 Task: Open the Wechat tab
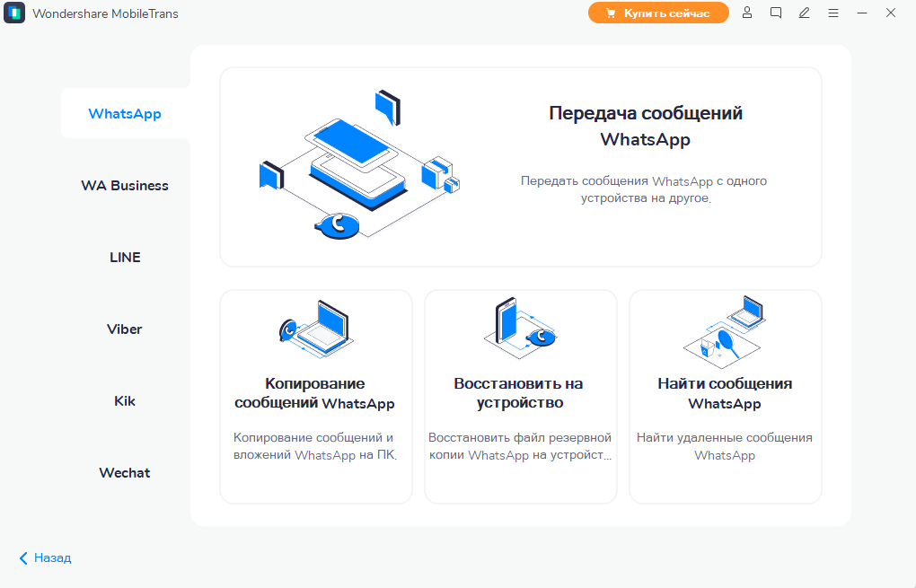click(125, 472)
